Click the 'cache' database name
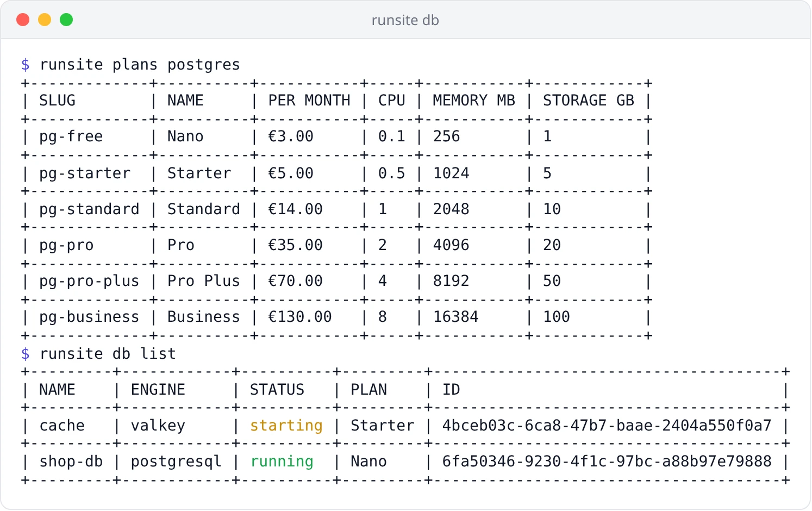 pos(62,426)
